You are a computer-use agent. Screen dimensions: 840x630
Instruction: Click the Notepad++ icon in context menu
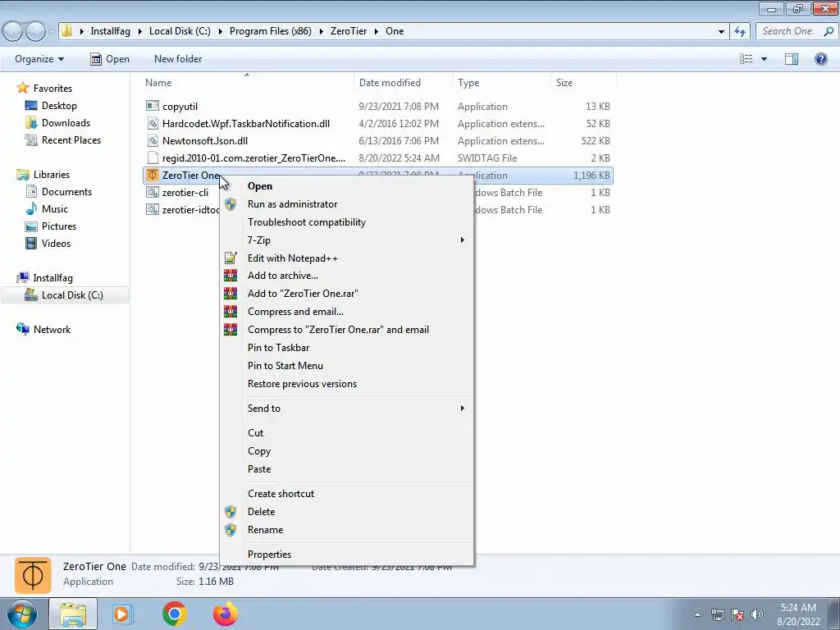[x=231, y=258]
